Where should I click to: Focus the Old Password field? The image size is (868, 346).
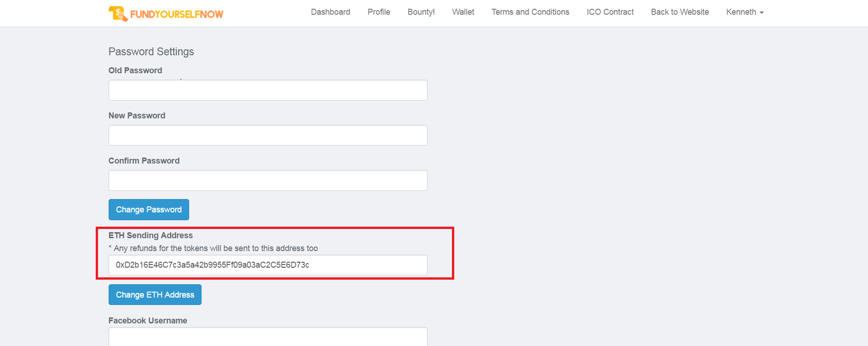[268, 90]
